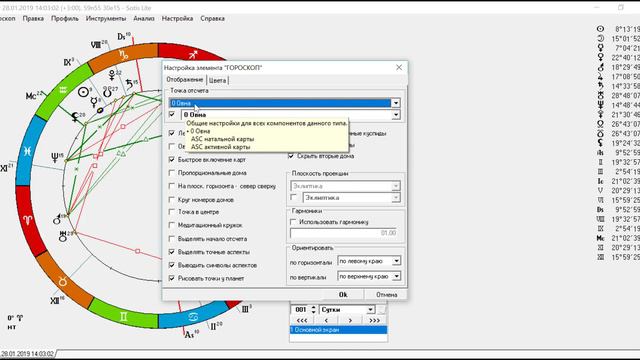The image size is (640, 360).
Task: Select '1 Основной экран' list entry
Action: click(338, 330)
